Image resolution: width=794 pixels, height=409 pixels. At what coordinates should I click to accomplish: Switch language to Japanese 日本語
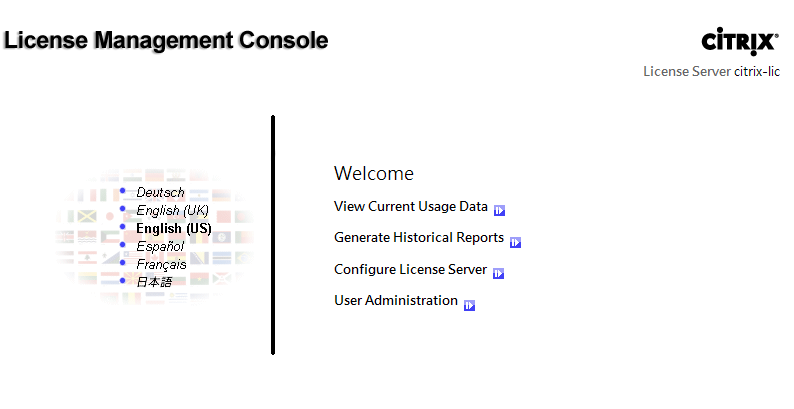(x=154, y=282)
